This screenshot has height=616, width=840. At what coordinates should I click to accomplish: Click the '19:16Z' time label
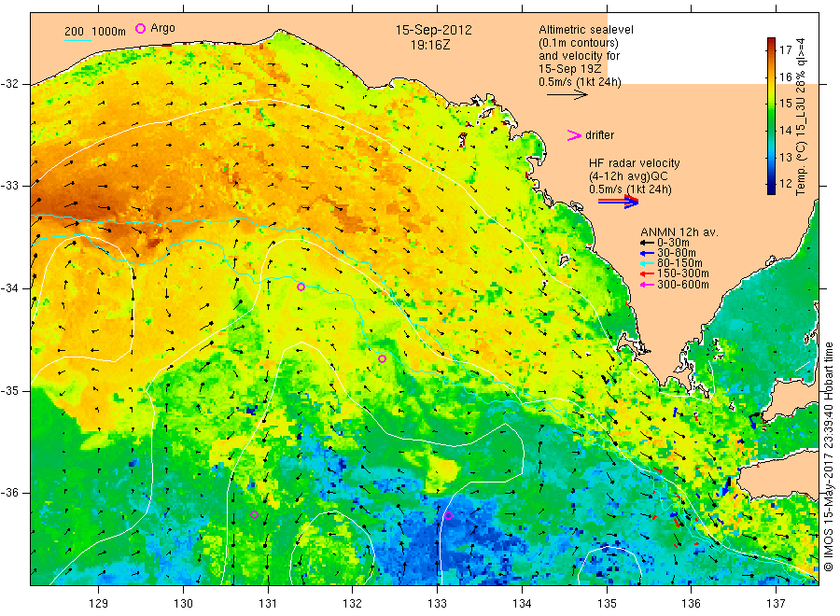pyautogui.click(x=430, y=46)
